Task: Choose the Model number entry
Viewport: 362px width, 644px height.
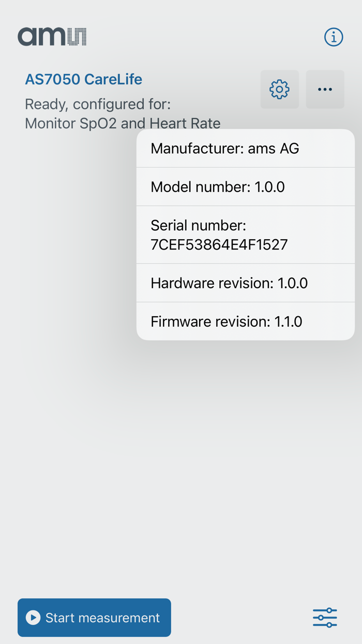Action: click(217, 187)
